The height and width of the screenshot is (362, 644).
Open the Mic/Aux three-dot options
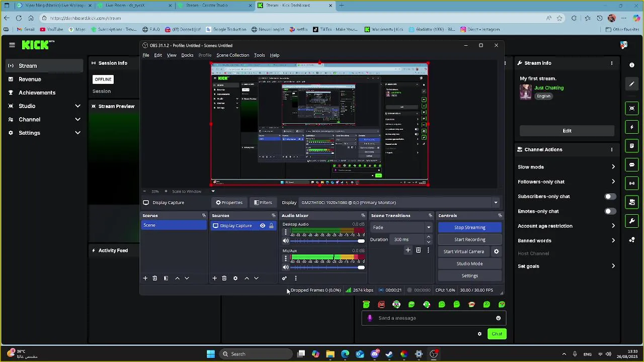click(x=286, y=258)
